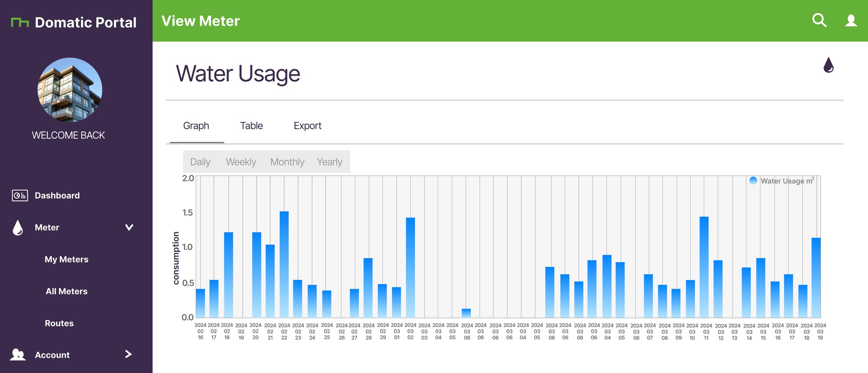The width and height of the screenshot is (868, 373).
Task: Click the Meter menu label
Action: point(47,228)
